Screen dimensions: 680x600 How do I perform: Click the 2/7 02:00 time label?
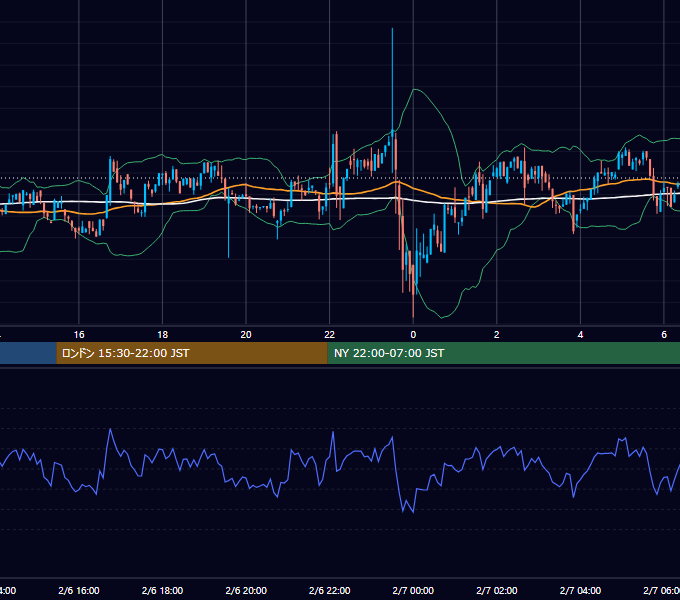click(497, 590)
